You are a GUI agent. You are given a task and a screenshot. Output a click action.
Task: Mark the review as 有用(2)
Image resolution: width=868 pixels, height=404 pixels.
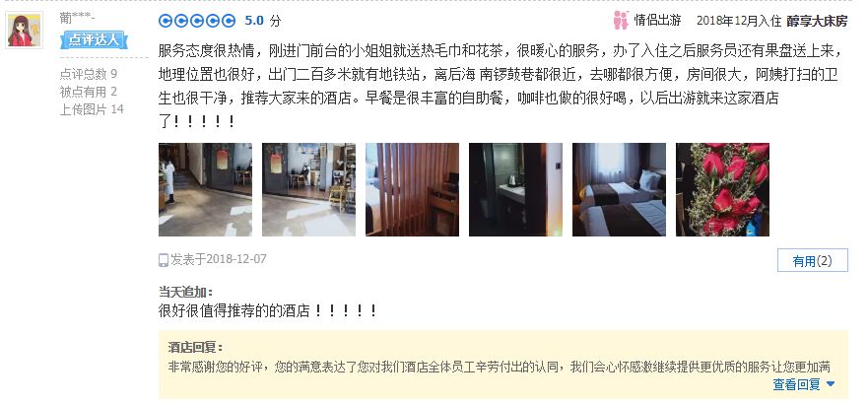coord(812,261)
